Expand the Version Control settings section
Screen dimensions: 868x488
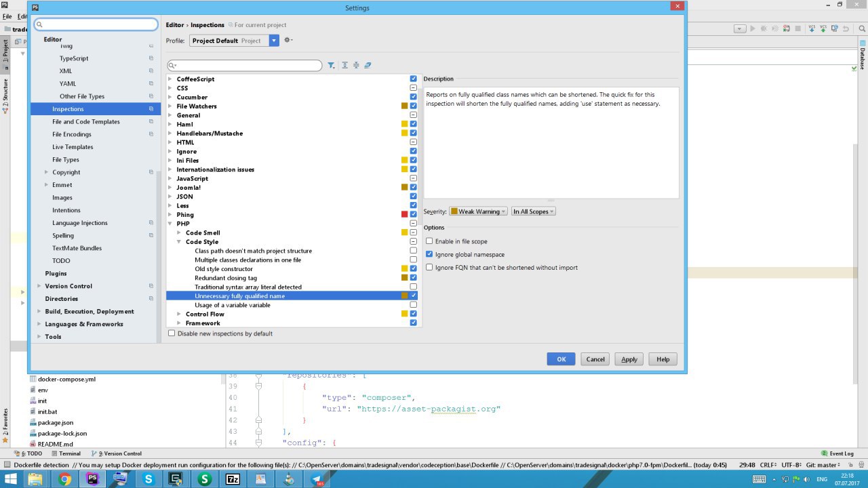39,286
